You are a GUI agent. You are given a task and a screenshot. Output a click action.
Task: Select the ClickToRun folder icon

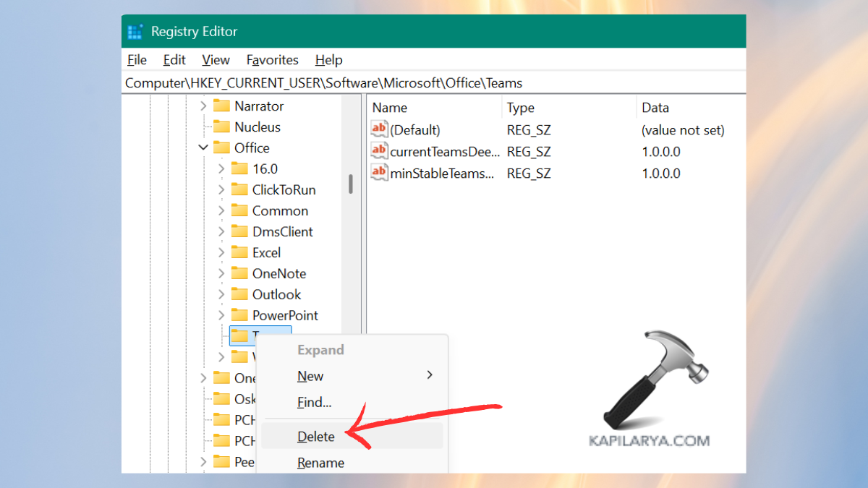click(239, 190)
